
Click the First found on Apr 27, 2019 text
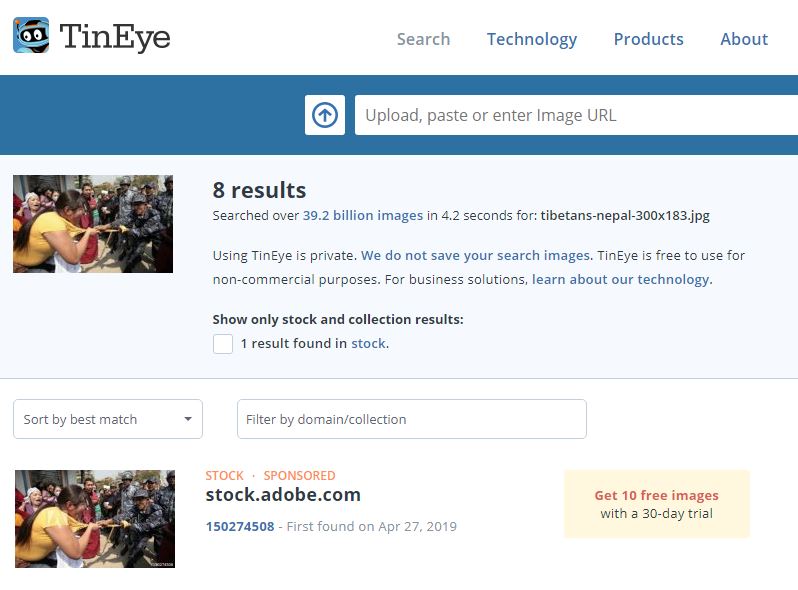click(x=372, y=526)
